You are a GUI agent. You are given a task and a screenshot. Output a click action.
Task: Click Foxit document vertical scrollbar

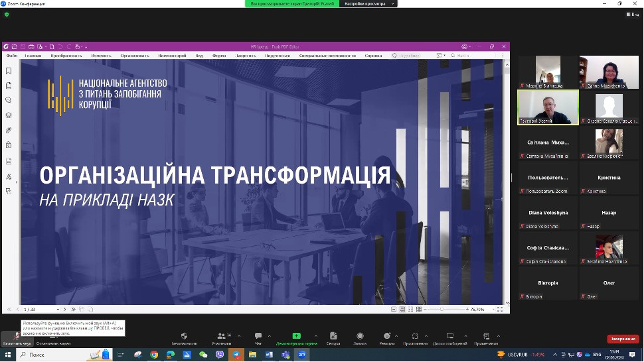507,182
